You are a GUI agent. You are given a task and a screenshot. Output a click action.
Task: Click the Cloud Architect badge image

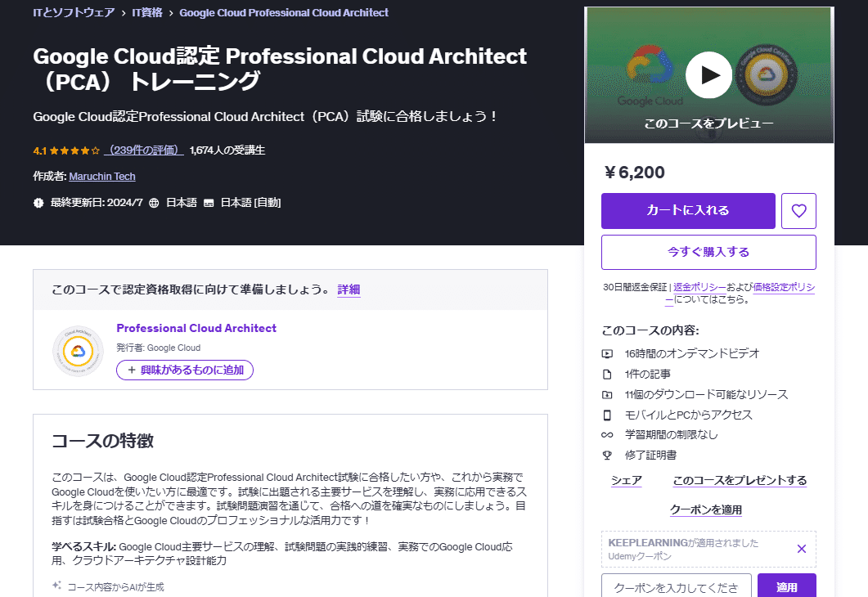pyautogui.click(x=78, y=351)
